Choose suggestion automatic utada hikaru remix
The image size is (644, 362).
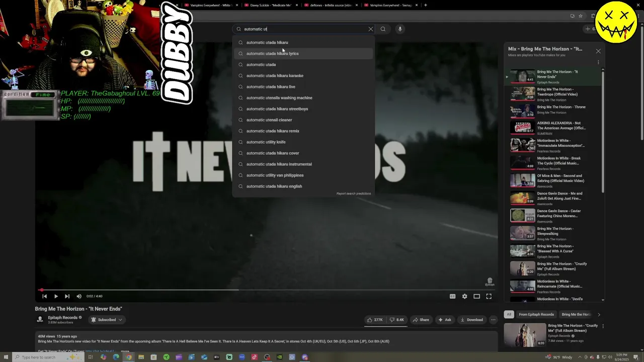[303, 131]
